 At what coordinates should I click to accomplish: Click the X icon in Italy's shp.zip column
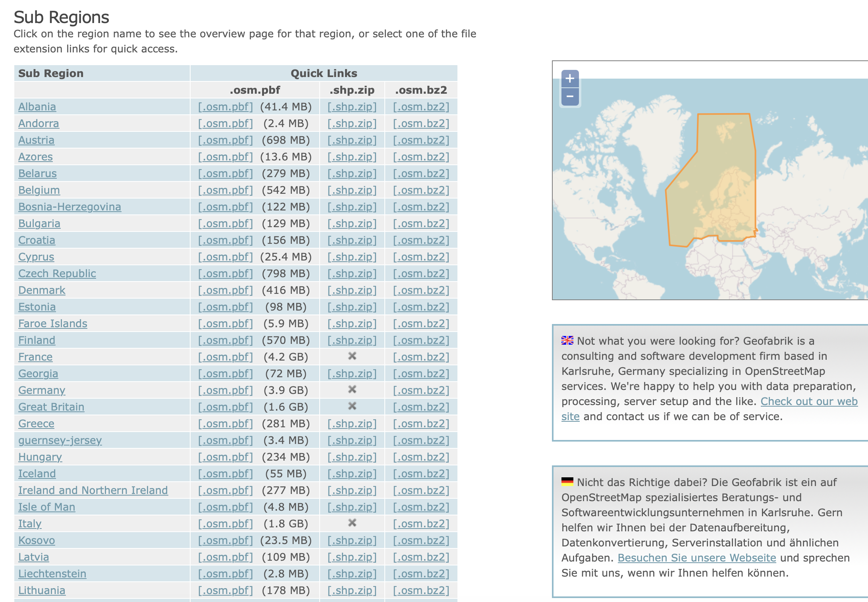(x=352, y=523)
